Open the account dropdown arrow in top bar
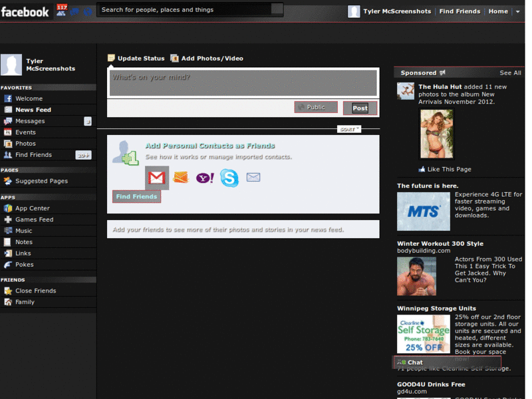The width and height of the screenshot is (532, 399). click(518, 11)
